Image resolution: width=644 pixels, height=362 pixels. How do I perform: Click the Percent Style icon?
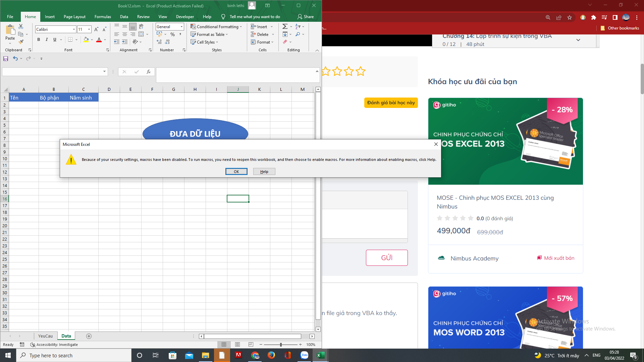(172, 34)
